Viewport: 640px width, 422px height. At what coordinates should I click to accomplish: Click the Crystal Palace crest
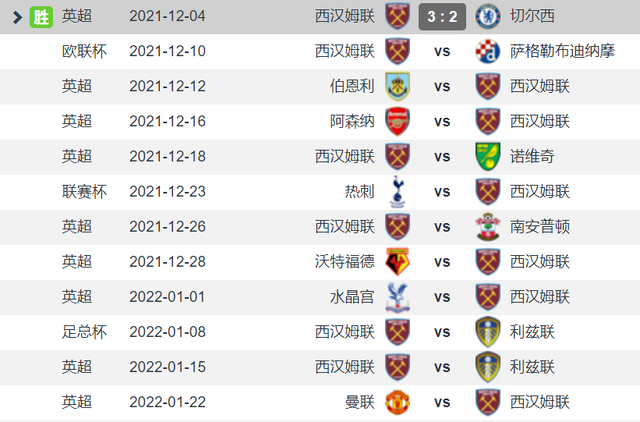click(398, 297)
